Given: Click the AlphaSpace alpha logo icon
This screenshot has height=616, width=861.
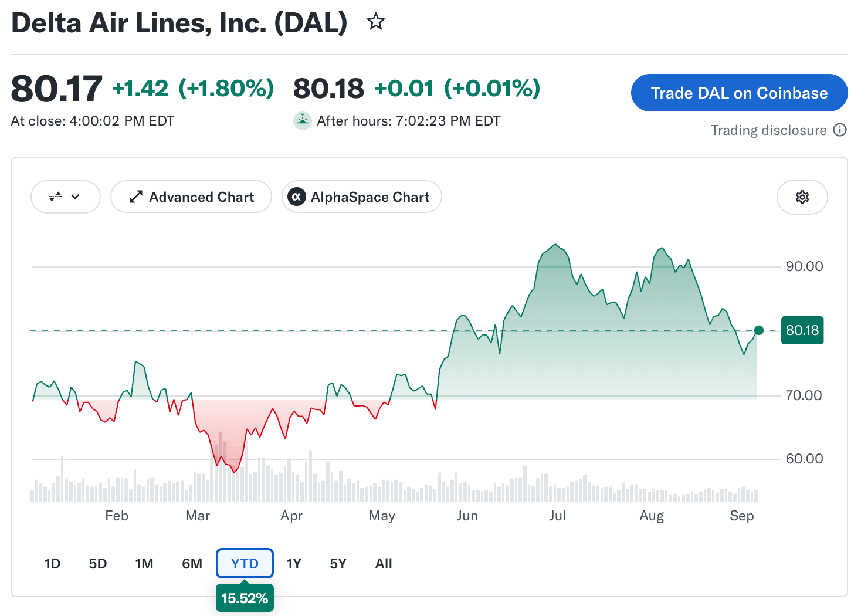Looking at the screenshot, I should [x=297, y=197].
